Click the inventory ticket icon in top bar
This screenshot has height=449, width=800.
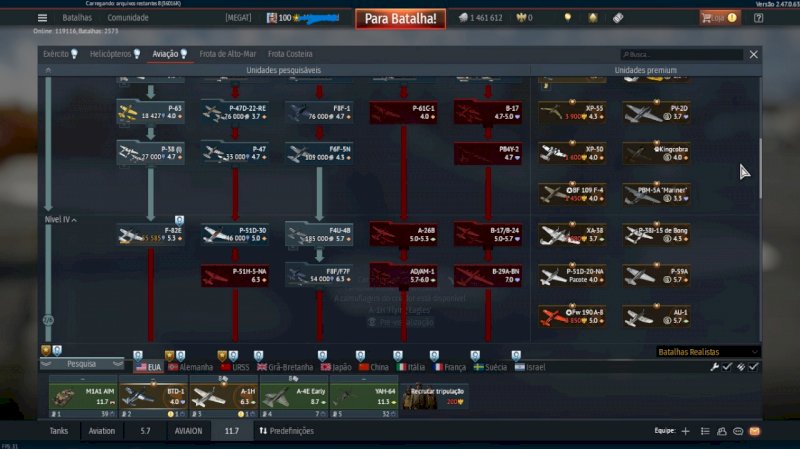618,18
